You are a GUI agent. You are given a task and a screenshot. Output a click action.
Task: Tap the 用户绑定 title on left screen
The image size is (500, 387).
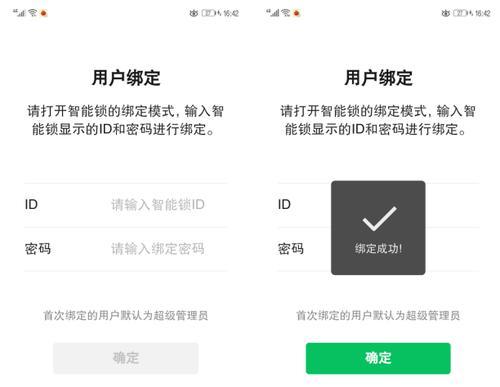pyautogui.click(x=126, y=78)
